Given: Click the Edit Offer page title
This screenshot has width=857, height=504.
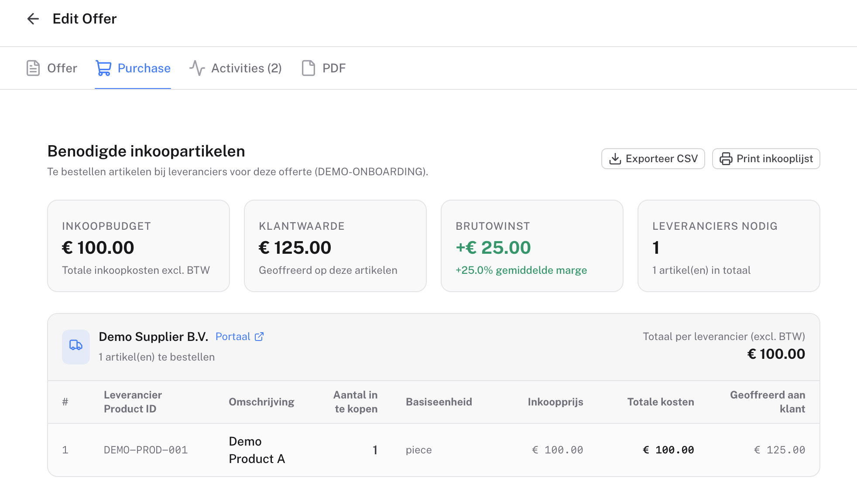Looking at the screenshot, I should tap(85, 19).
